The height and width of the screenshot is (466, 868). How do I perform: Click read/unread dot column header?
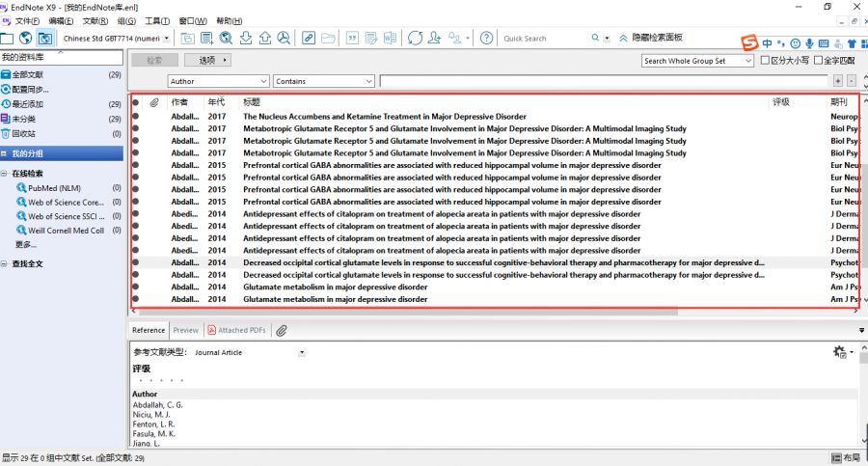136,102
